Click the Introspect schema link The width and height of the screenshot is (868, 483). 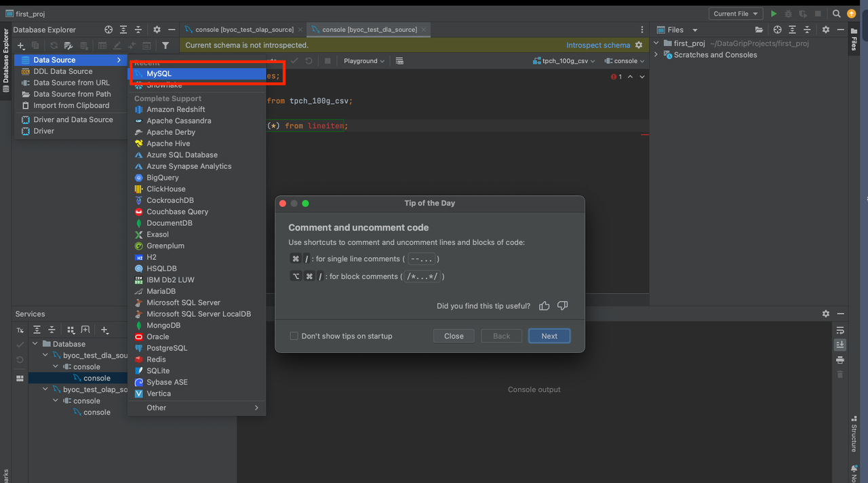coord(597,45)
